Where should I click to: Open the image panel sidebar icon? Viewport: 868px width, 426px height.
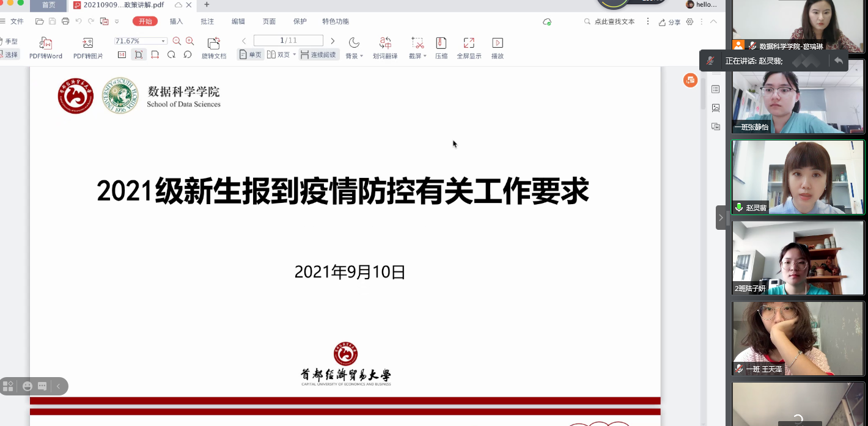[x=716, y=108]
